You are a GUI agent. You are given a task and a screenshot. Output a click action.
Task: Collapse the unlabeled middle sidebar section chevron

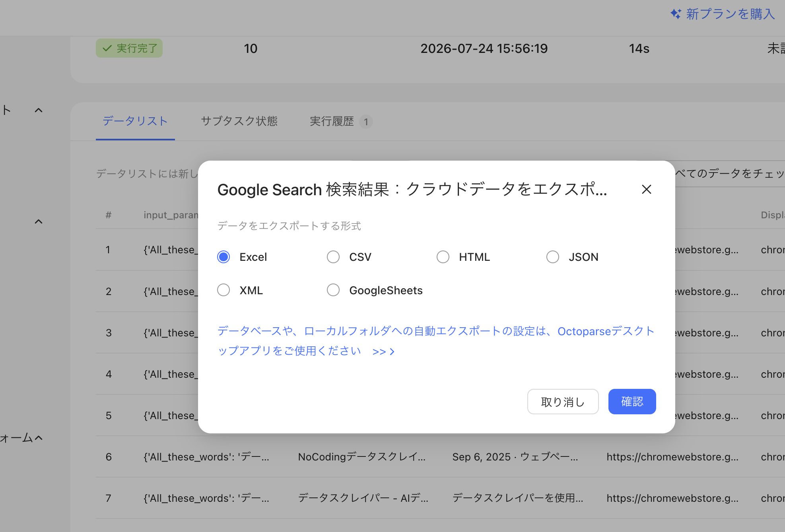pos(39,221)
